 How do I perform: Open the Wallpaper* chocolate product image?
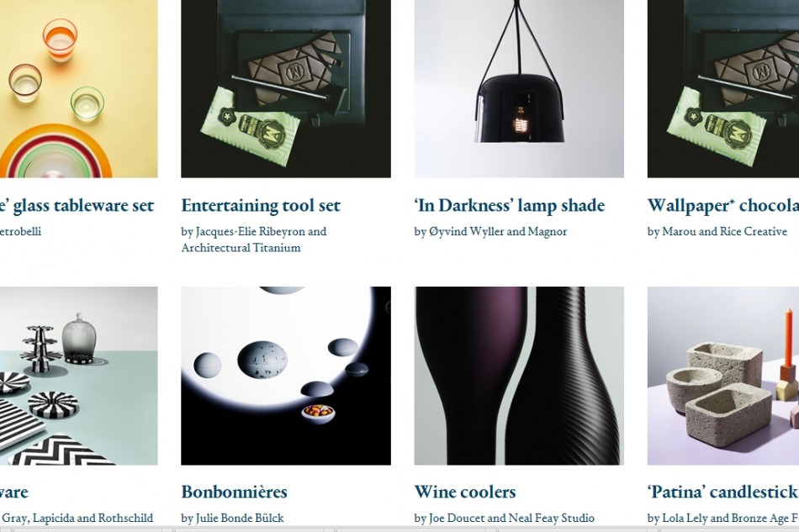click(723, 88)
